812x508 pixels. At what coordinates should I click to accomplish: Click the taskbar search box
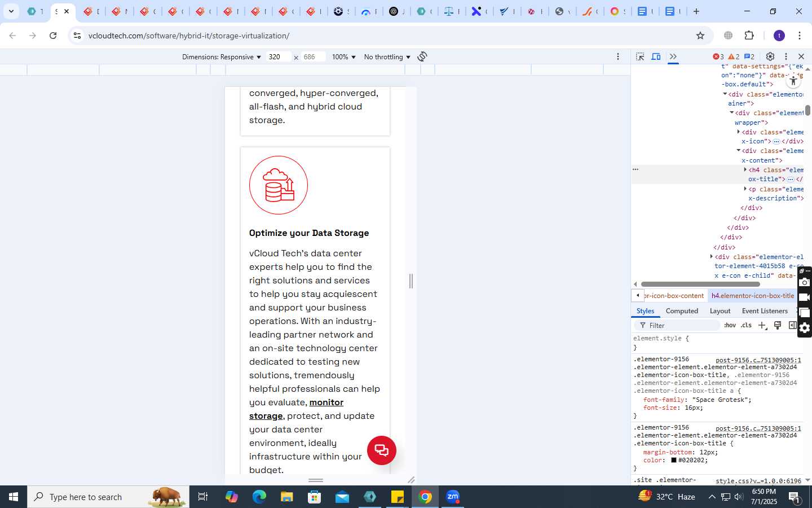coord(108,497)
